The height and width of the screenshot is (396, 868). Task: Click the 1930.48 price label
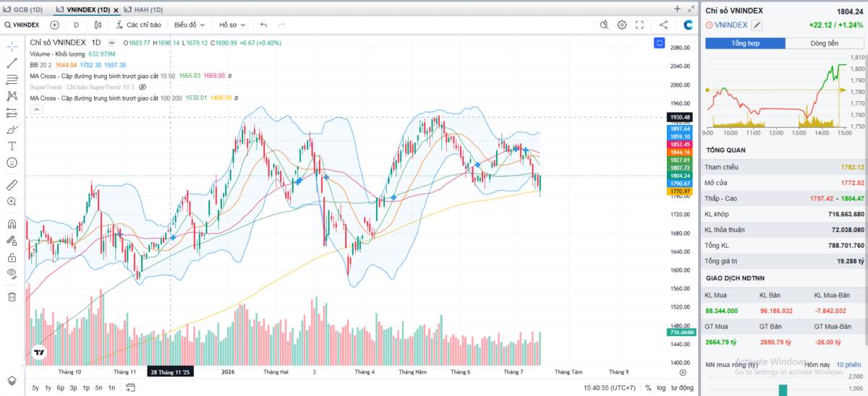pyautogui.click(x=681, y=117)
